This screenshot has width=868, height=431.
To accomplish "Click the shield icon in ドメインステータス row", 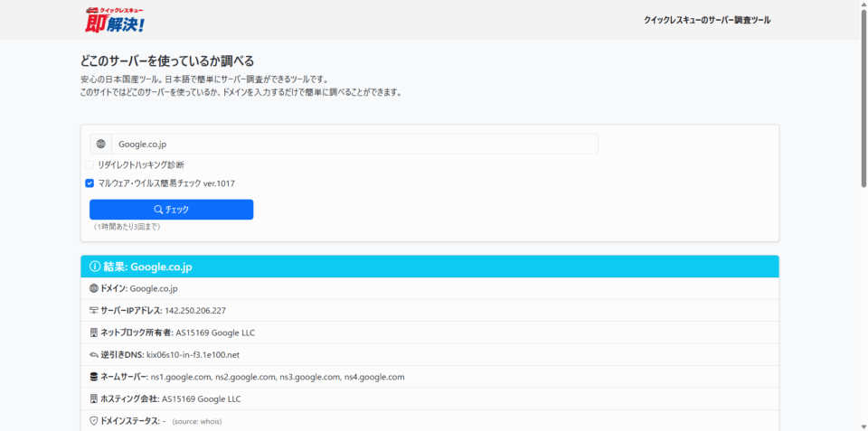I will pos(93,421).
